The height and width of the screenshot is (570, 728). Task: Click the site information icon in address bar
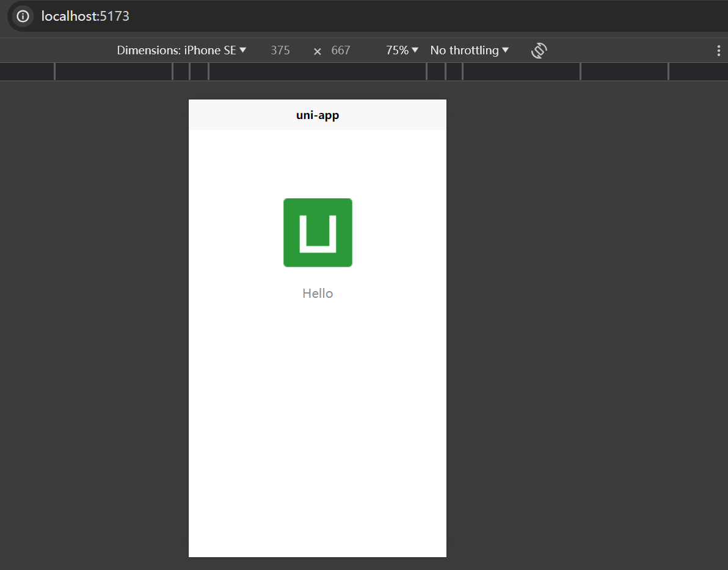point(23,16)
